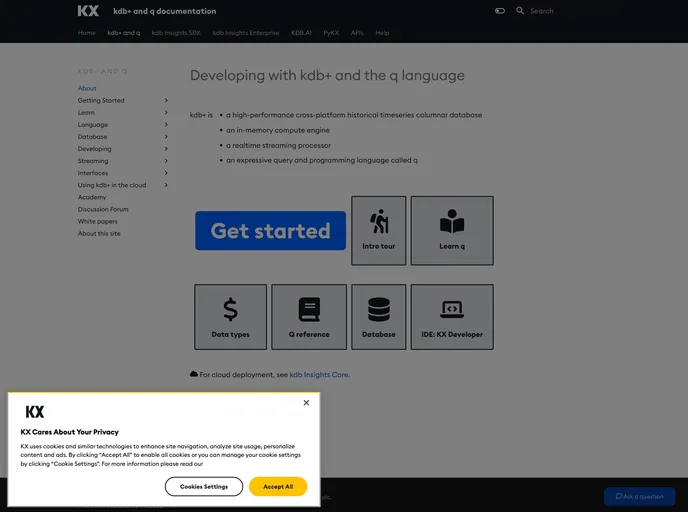Click the Accept All cookies button
688x512 pixels.
(278, 487)
